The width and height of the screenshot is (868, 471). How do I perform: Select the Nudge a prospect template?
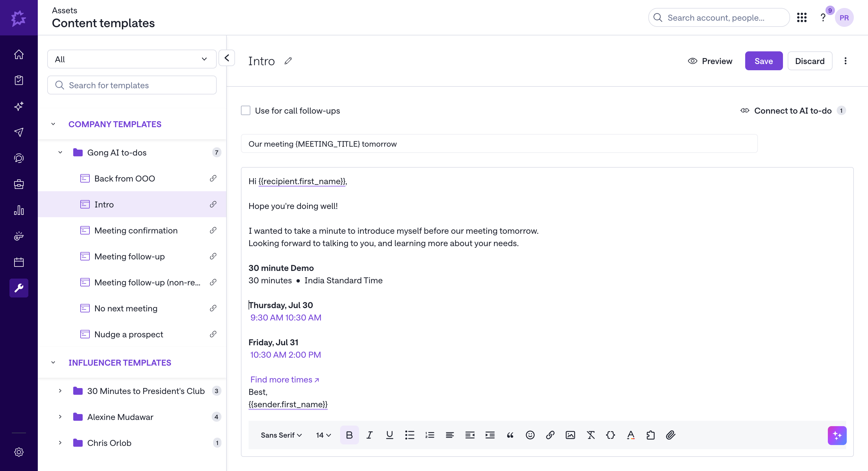coord(132,334)
